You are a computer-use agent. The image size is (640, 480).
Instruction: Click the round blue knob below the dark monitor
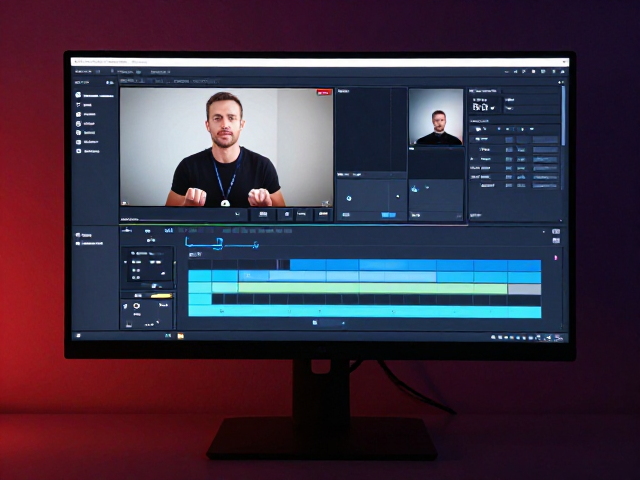click(349, 198)
